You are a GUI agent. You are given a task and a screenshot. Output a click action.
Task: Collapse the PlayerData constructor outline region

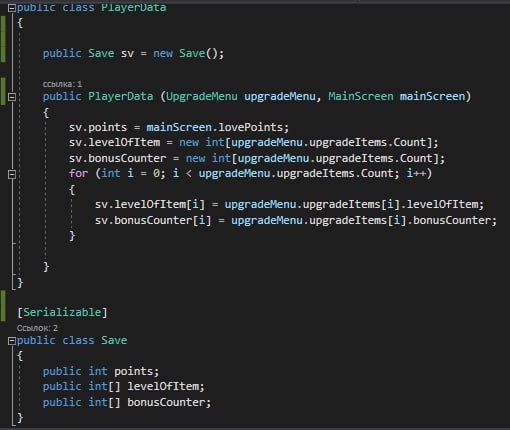tap(12, 97)
